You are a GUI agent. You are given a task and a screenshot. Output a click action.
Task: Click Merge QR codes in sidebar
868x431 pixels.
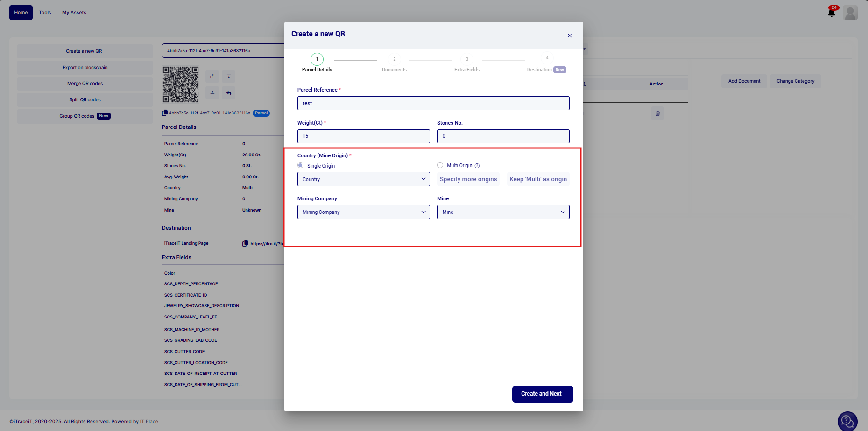coord(85,84)
